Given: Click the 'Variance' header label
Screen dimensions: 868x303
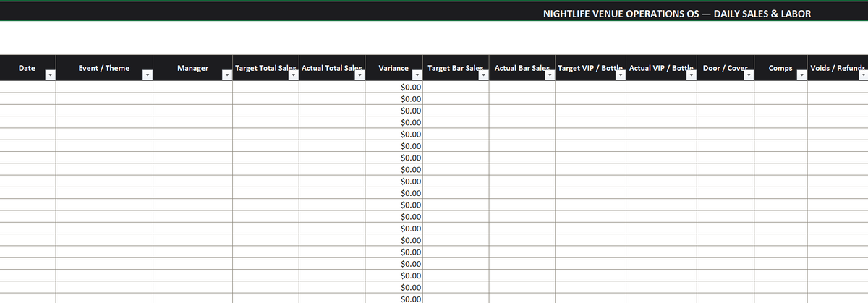Looking at the screenshot, I should (x=393, y=68).
